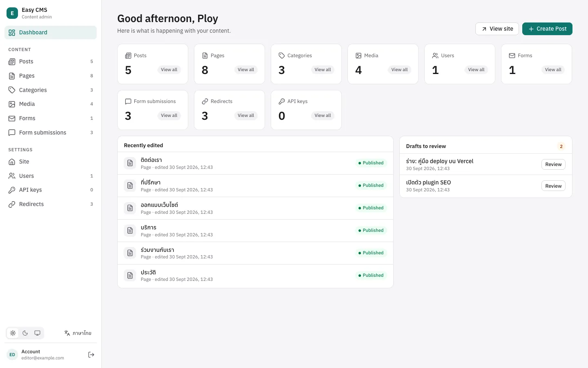This screenshot has width=588, height=368.
Task: Open the ติดต่อเรา page document icon
Action: tap(130, 163)
